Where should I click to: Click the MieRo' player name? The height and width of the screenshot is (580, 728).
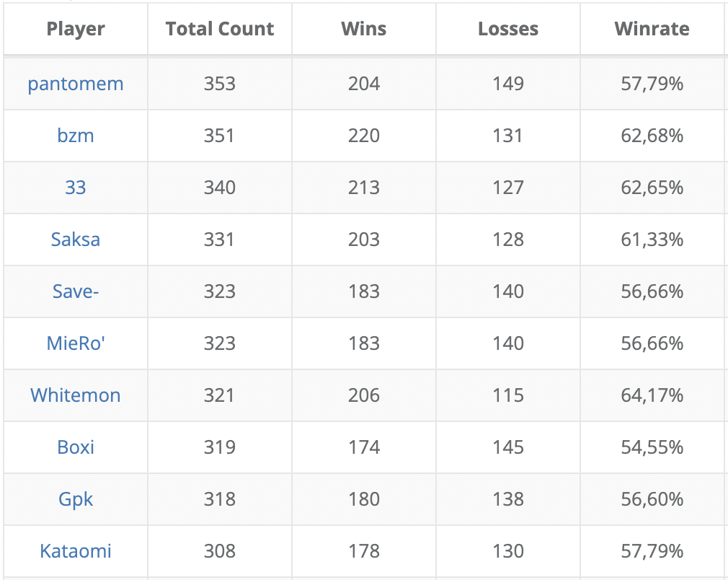(x=76, y=343)
